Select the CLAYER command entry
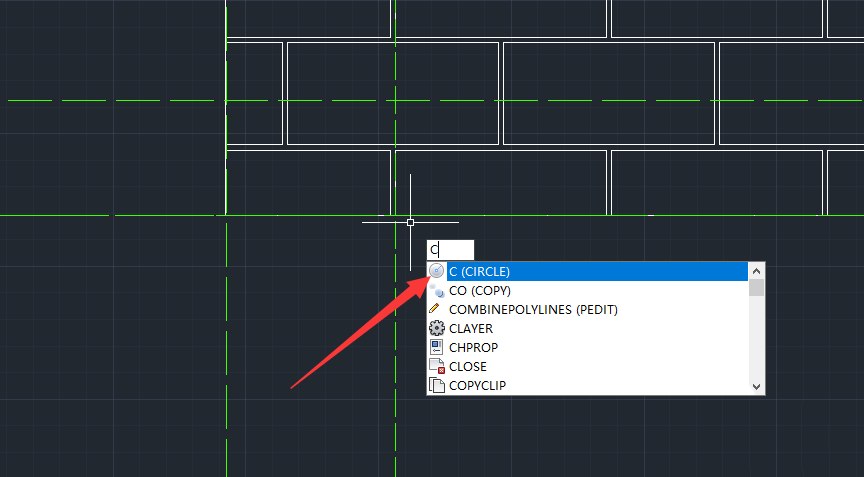Image resolution: width=864 pixels, height=477 pixels. tap(471, 328)
